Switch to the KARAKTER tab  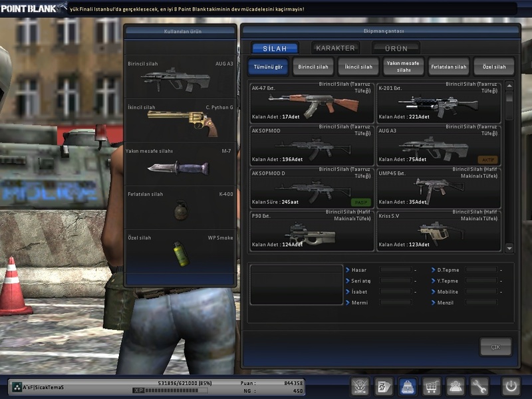point(335,48)
